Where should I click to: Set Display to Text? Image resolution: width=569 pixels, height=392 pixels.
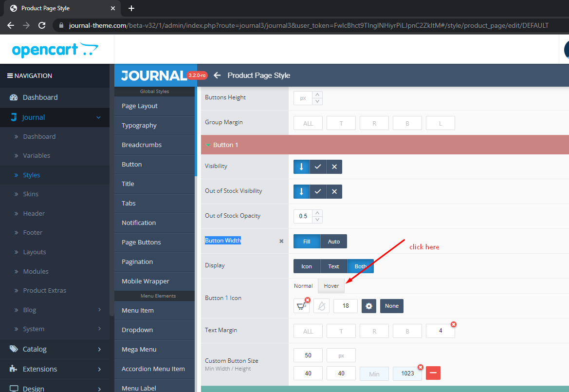click(x=334, y=266)
